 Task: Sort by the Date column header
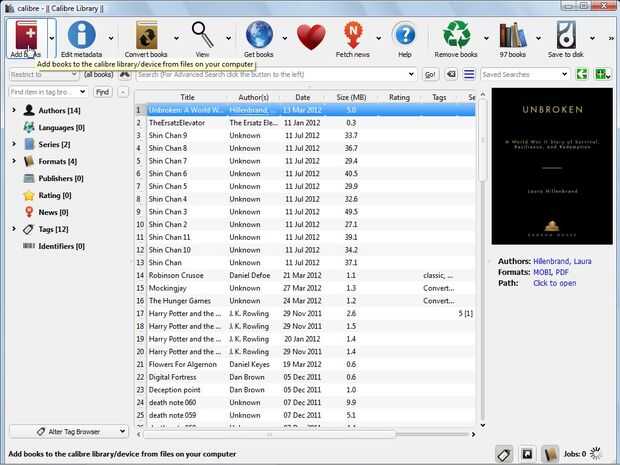click(x=302, y=97)
